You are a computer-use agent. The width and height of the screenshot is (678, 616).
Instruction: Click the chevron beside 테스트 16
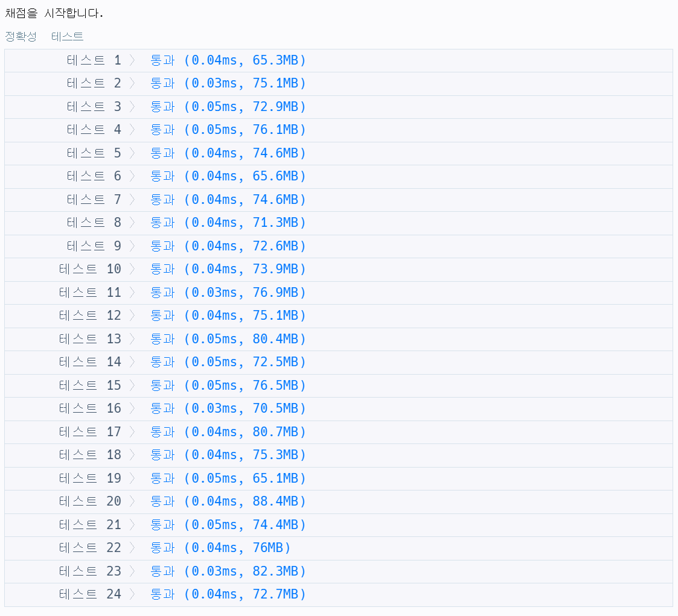132,408
